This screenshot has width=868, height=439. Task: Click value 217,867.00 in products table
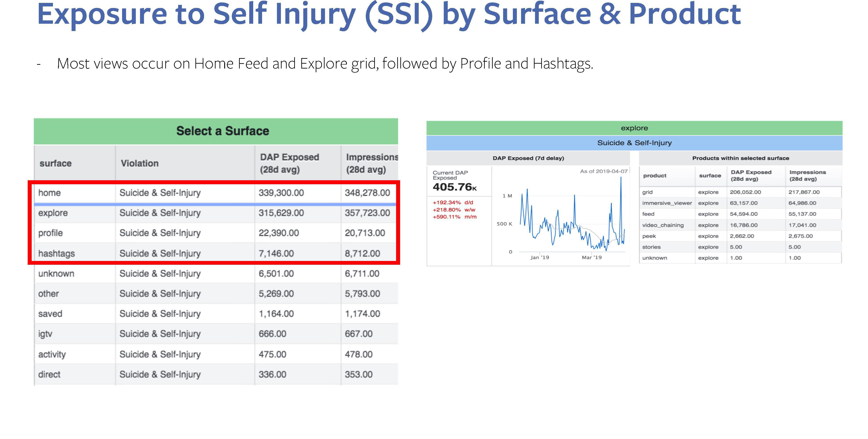(x=804, y=192)
